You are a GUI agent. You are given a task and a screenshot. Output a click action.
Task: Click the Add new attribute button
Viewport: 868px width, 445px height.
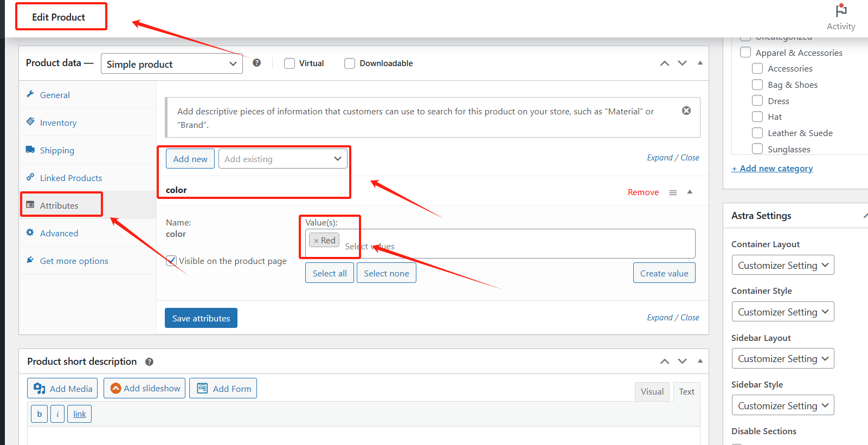190,159
